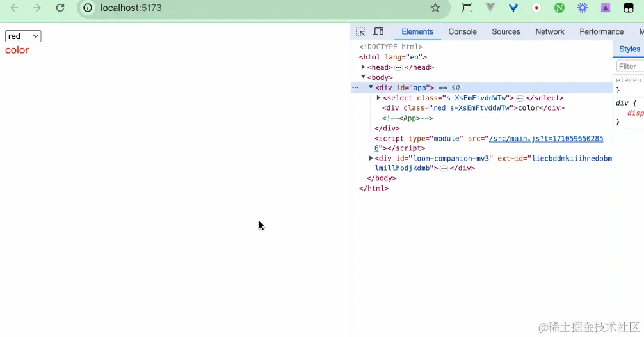Open the black mask extension icon
Viewport: 644px width, 337px height.
pyautogui.click(x=629, y=8)
